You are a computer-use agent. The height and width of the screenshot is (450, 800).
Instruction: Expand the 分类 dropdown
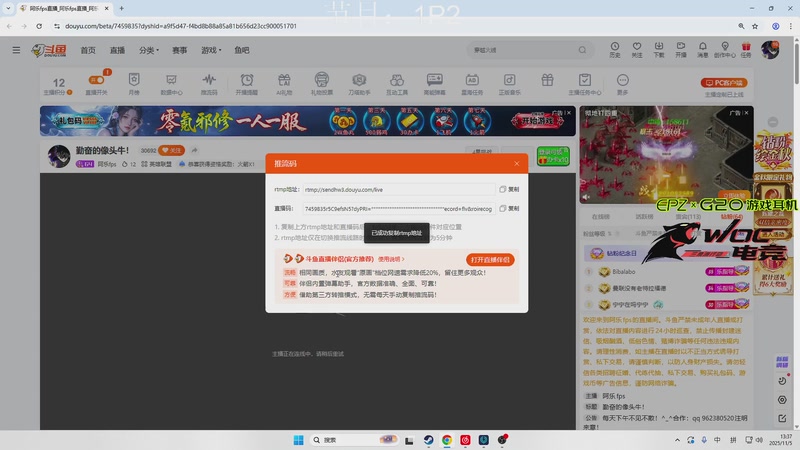(x=149, y=50)
